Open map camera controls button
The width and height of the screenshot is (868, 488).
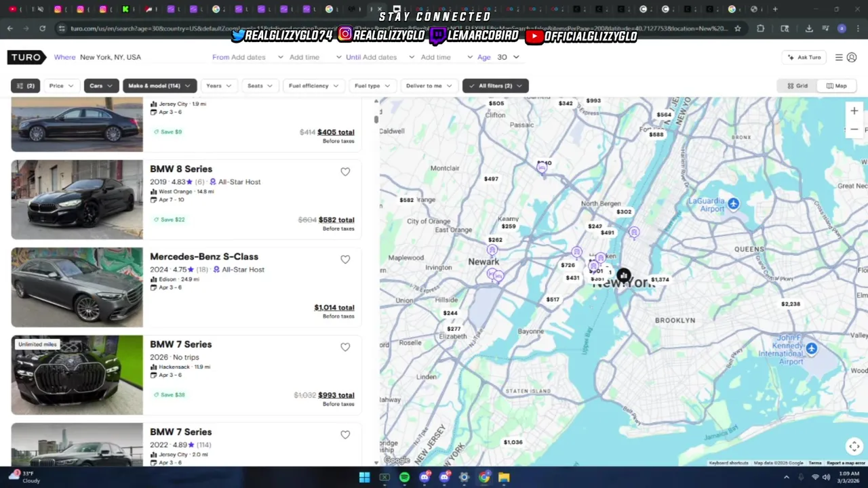(x=854, y=446)
